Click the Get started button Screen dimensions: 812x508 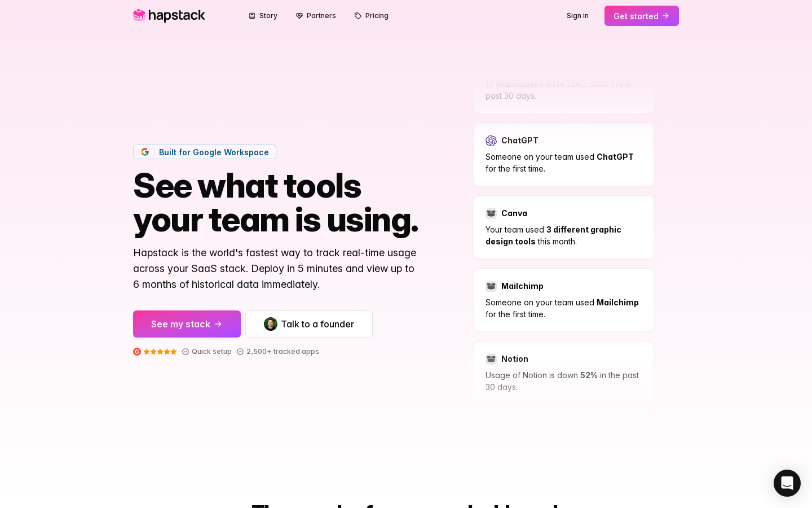coord(642,16)
